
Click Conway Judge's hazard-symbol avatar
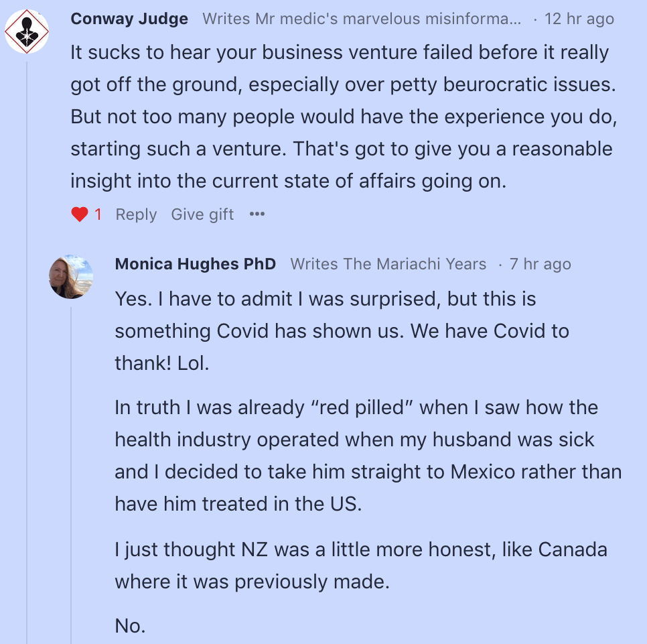coord(27,31)
